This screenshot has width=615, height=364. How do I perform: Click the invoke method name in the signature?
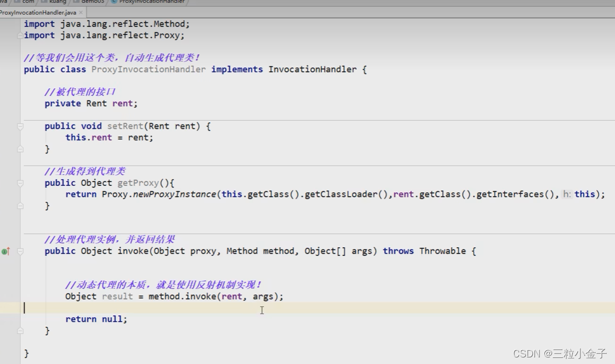click(x=133, y=251)
